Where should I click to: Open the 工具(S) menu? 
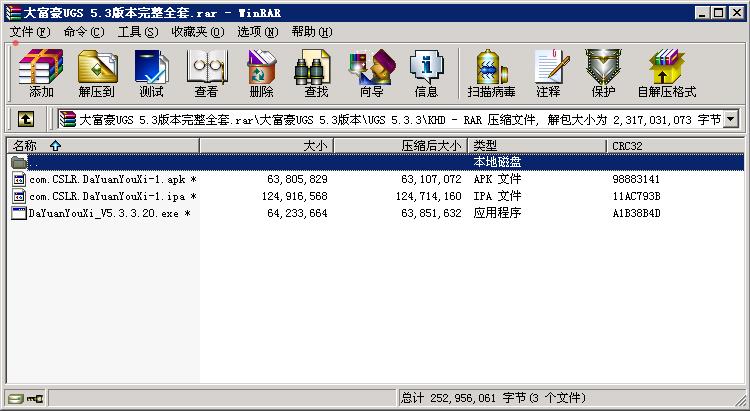pos(138,32)
